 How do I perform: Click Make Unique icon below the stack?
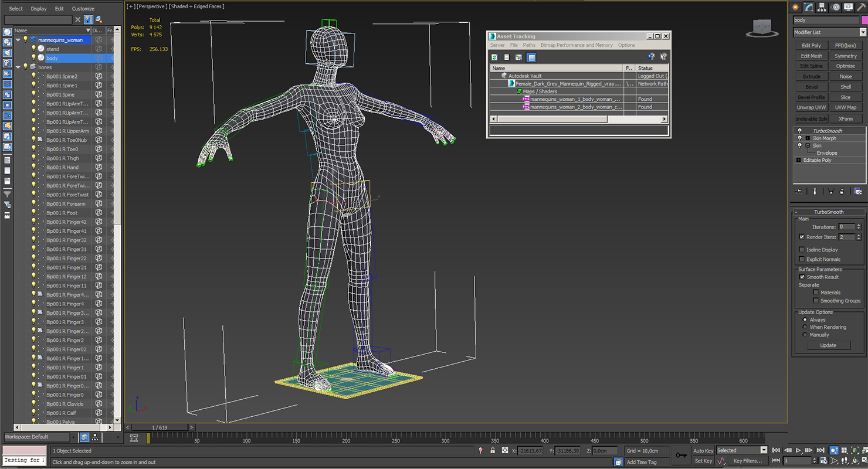(x=831, y=191)
